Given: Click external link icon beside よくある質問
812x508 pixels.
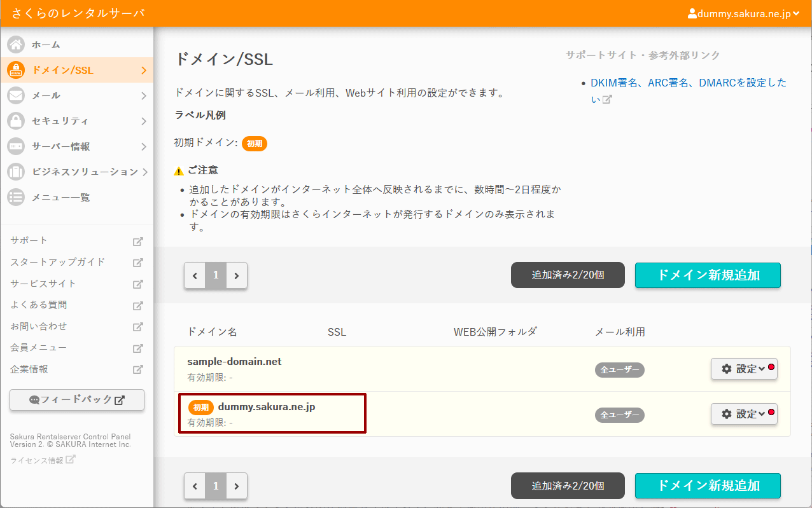Looking at the screenshot, I should point(137,306).
